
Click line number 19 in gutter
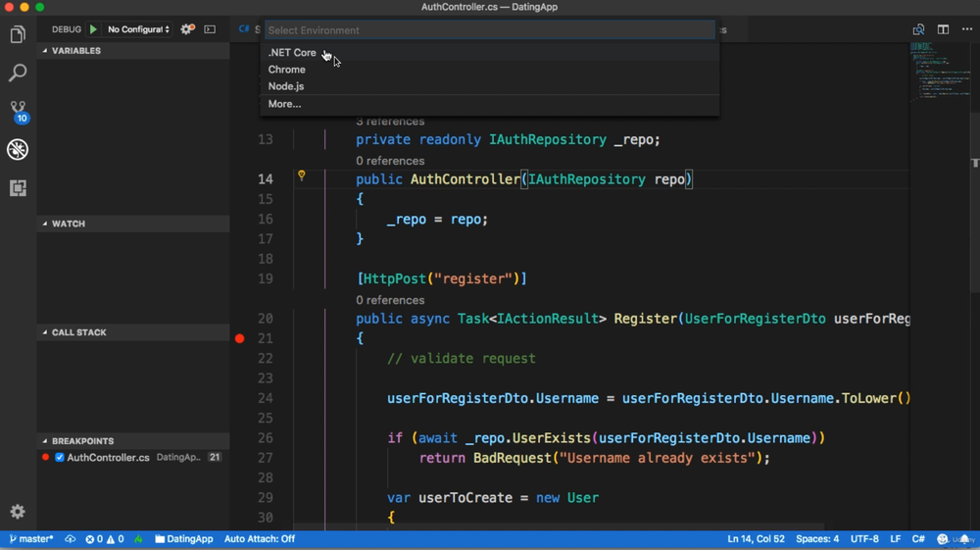265,278
